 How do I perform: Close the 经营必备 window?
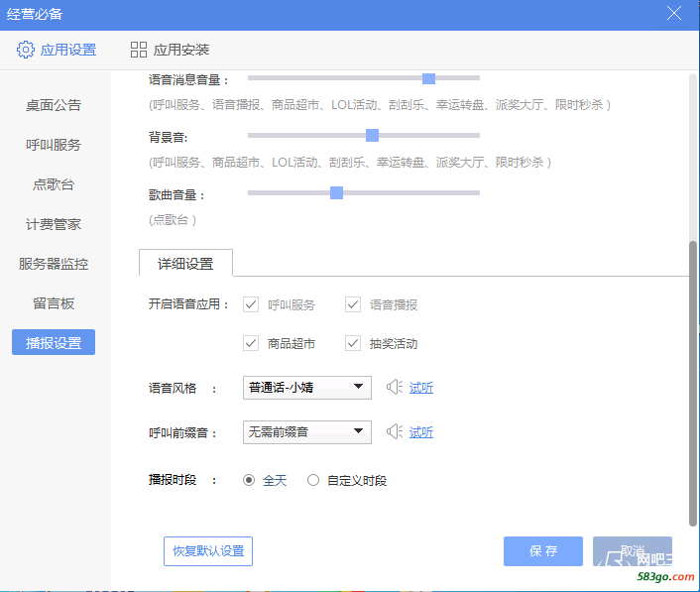click(674, 13)
